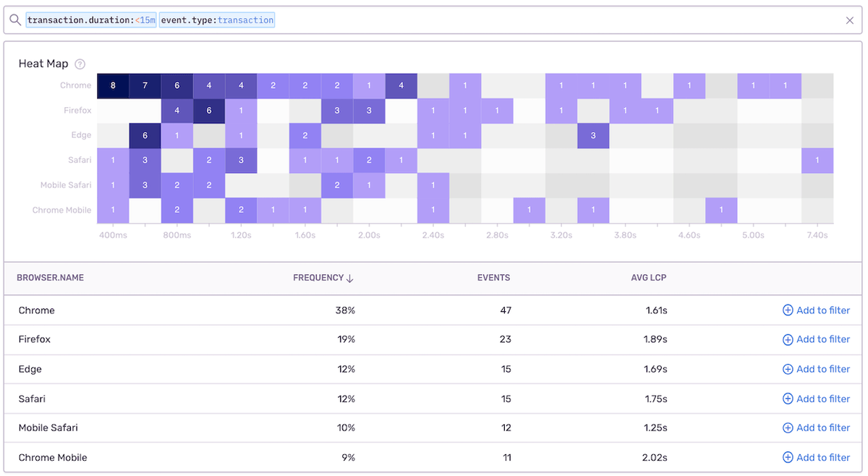Screen dimensions: 868x476
Task: Click the plus icon beside Firefox's Add to filter
Action: 788,339
